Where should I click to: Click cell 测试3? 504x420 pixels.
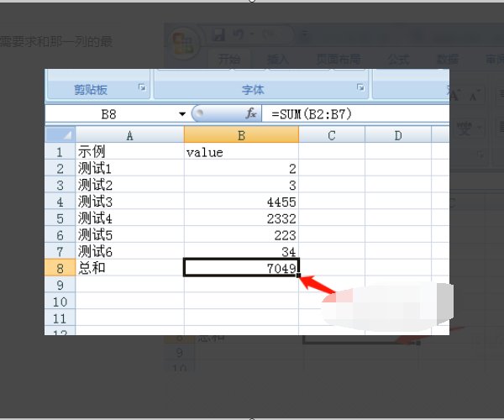point(129,202)
